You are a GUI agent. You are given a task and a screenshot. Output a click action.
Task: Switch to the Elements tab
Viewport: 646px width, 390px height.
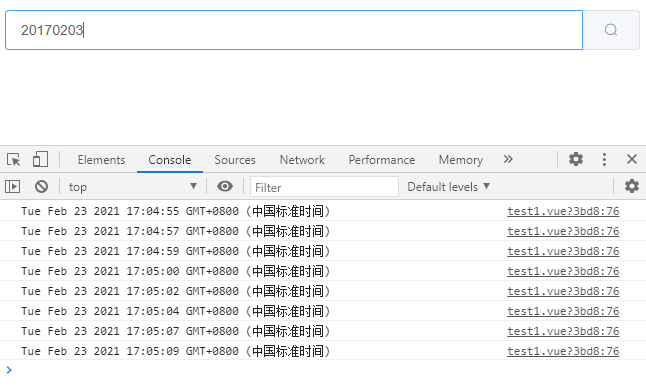(101, 159)
